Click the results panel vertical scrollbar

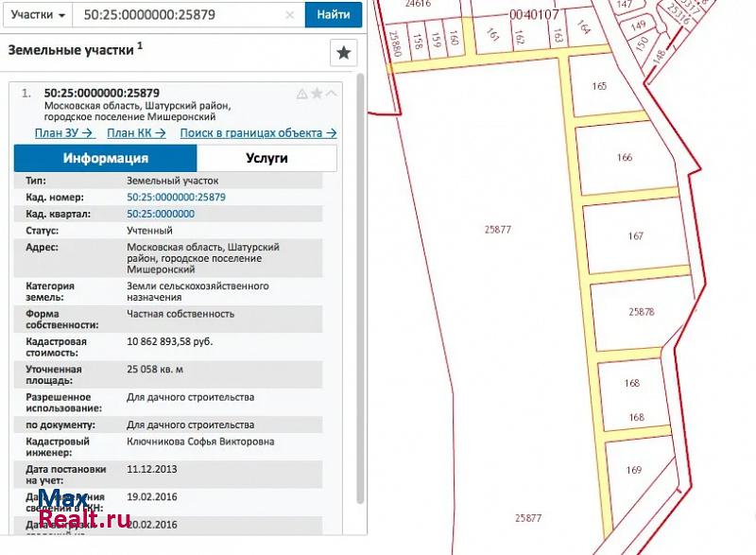point(359,284)
